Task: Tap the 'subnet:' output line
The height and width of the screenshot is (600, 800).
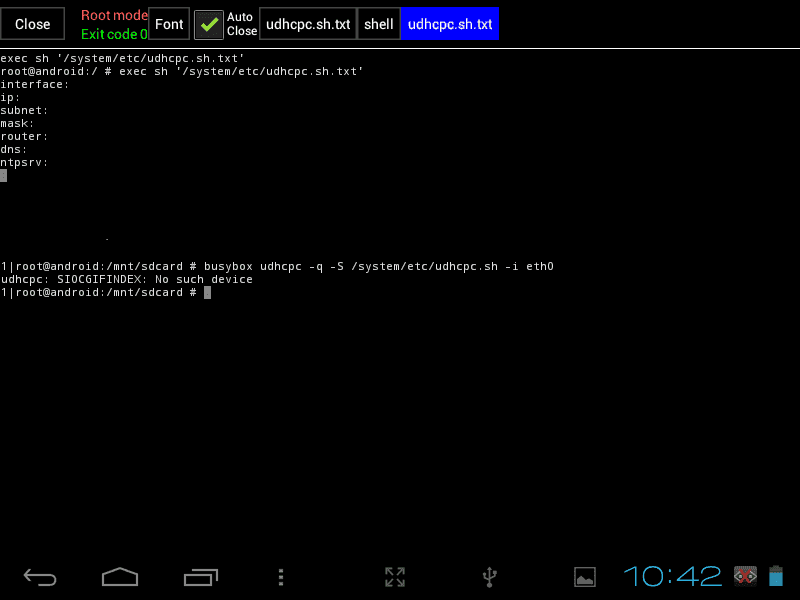Action: pyautogui.click(x=24, y=110)
